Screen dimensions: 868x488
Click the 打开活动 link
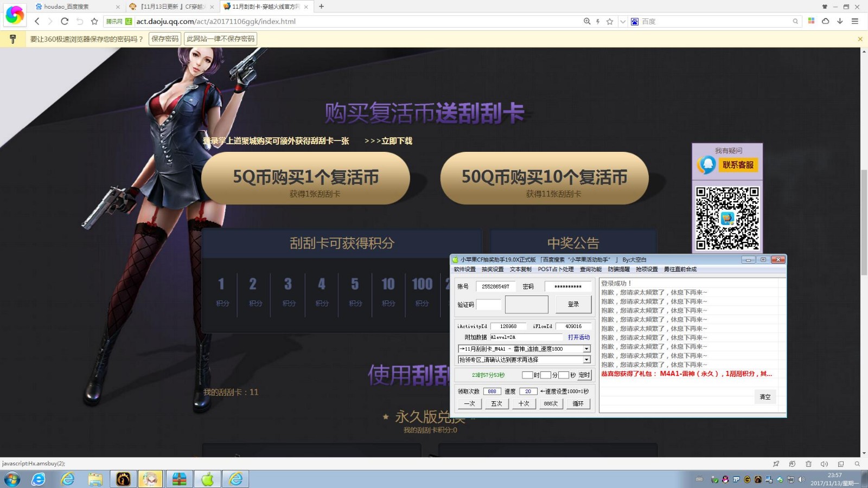click(579, 337)
